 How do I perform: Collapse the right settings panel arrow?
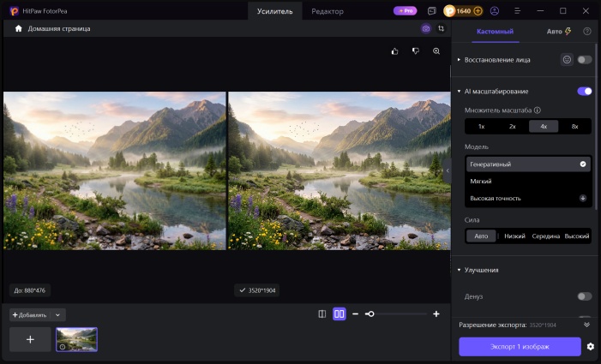[x=448, y=170]
